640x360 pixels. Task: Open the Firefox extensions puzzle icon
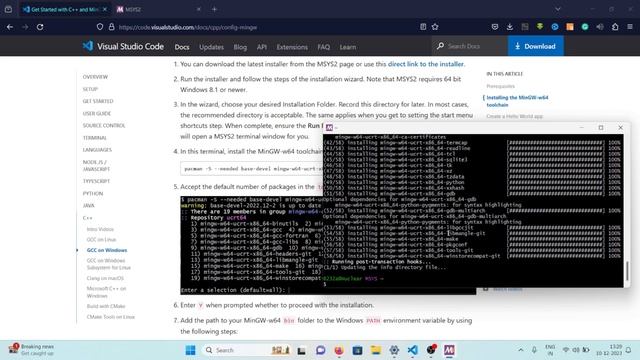pos(615,27)
